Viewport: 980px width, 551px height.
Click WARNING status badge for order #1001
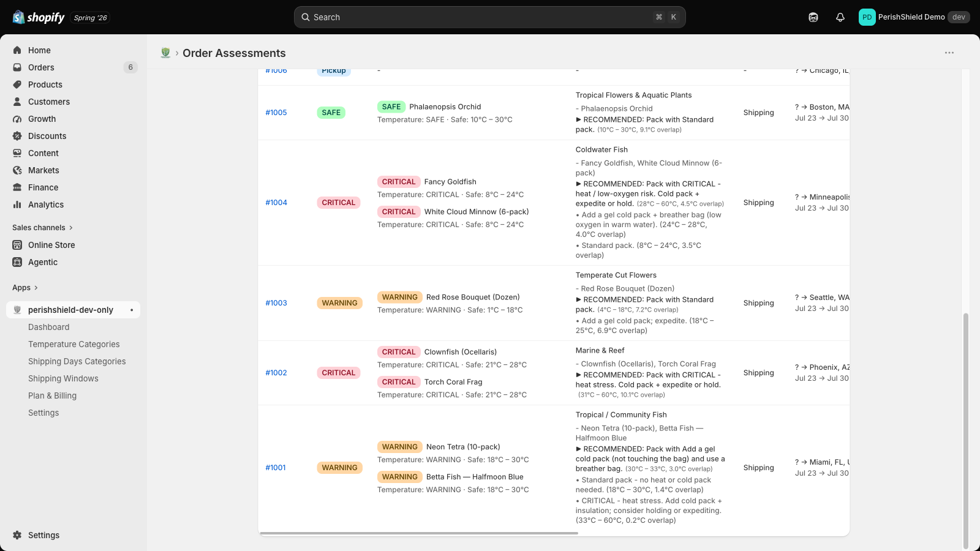point(340,468)
